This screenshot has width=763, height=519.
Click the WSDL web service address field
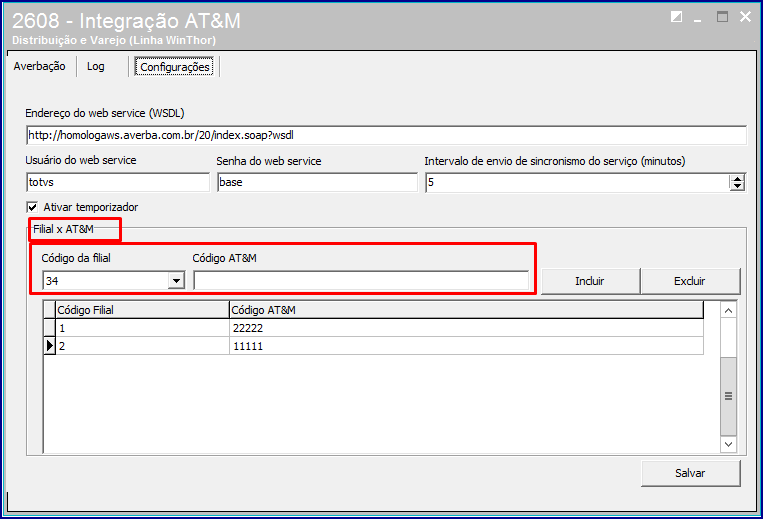(386, 135)
